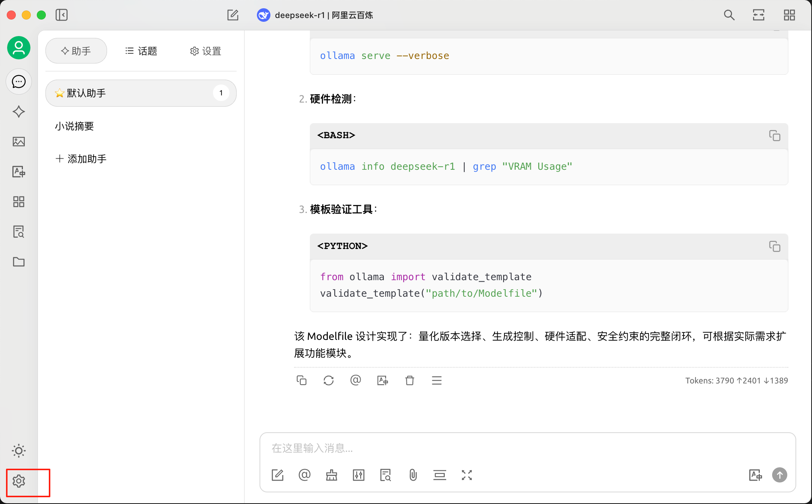Image resolution: width=812 pixels, height=504 pixels.
Task: Click the token count text Tokens: 3790
Action: click(710, 381)
